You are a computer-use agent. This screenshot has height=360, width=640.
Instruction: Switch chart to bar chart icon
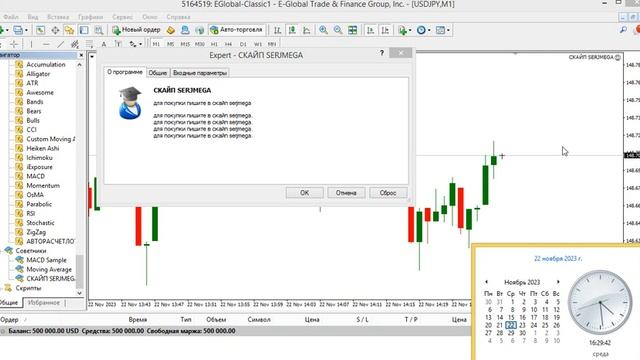[278, 30]
